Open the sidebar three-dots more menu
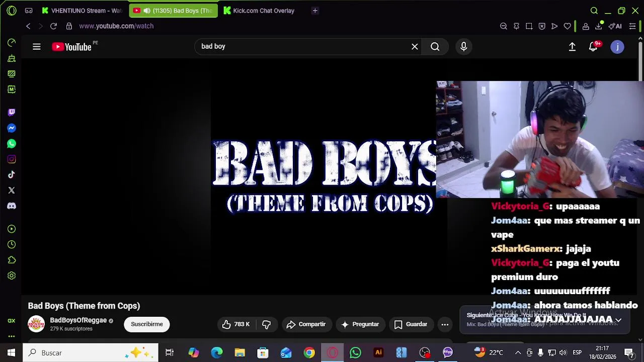 coord(12,336)
